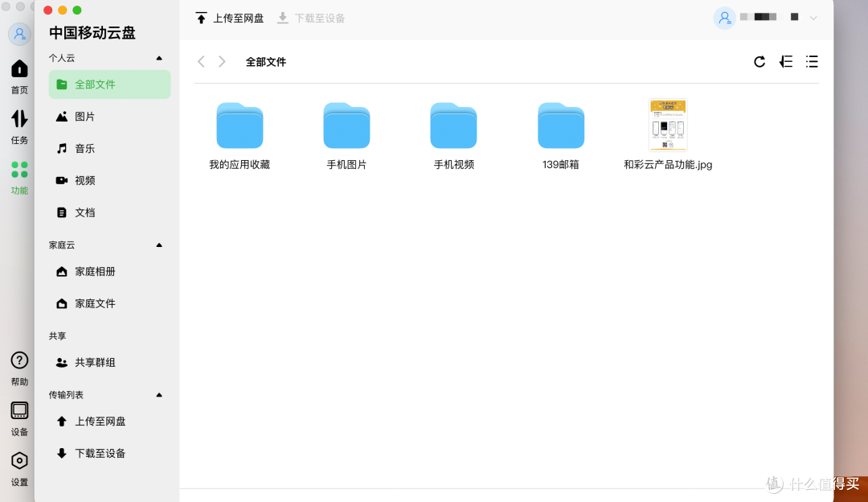868x502 pixels.
Task: Select the 我的应用收藏 folder
Action: (x=240, y=125)
